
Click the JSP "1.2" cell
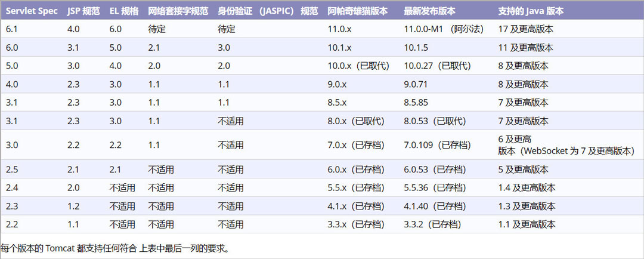pos(73,205)
